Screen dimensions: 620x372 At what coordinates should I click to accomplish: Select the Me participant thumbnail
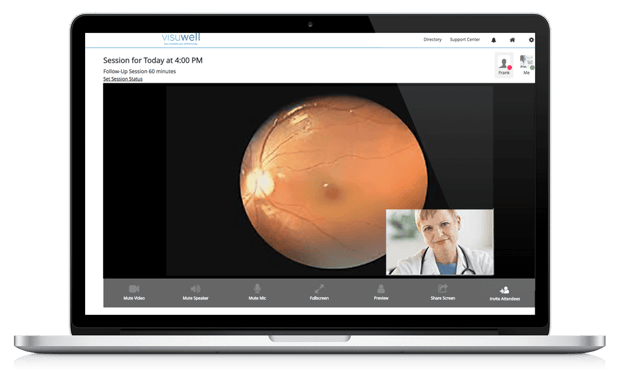(526, 65)
